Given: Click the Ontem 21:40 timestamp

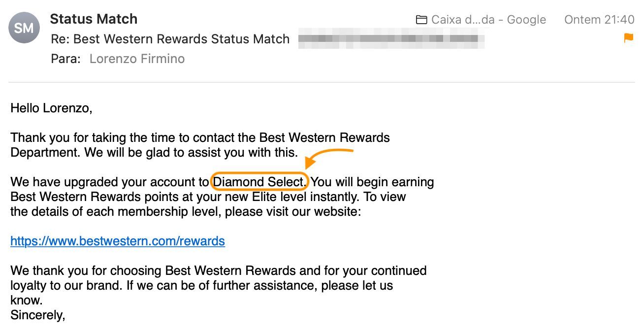Looking at the screenshot, I should tap(599, 20).
